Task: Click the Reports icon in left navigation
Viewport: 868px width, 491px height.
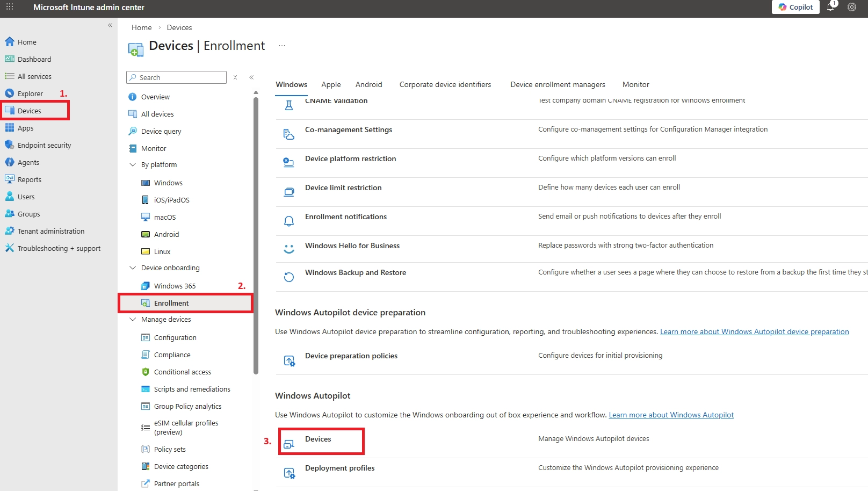Action: [9, 179]
